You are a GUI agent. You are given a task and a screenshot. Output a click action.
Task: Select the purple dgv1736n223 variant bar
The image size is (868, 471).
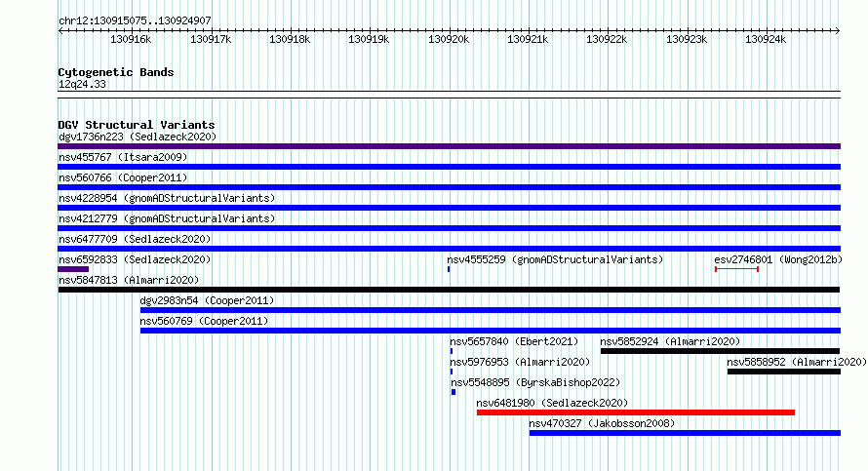(x=449, y=146)
